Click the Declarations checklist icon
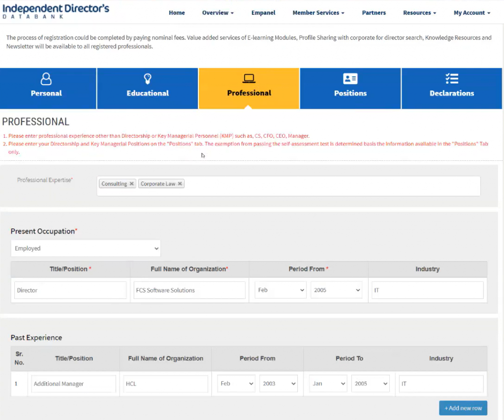504x420 pixels. point(451,79)
